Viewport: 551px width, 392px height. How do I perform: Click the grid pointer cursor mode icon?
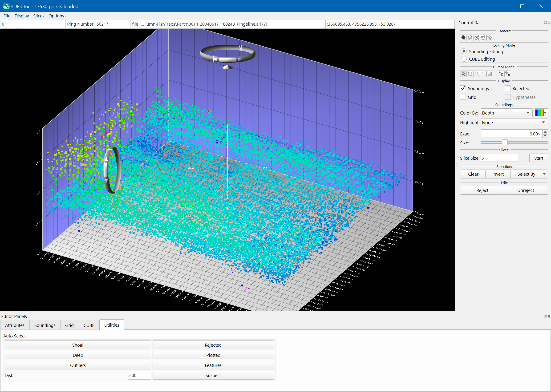508,74
